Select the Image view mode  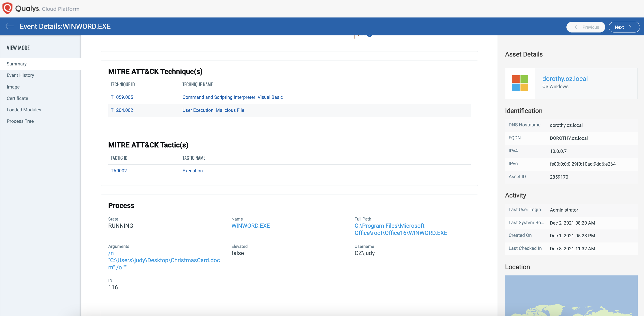point(13,87)
